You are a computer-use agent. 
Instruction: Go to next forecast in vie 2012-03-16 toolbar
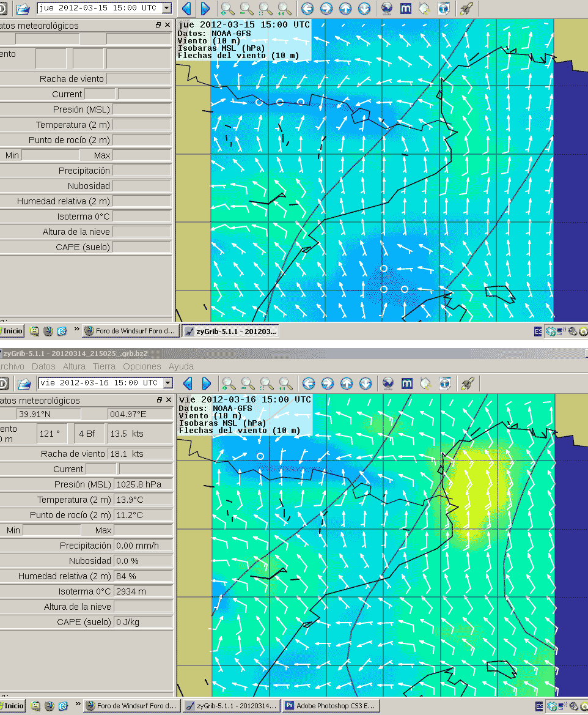[206, 383]
